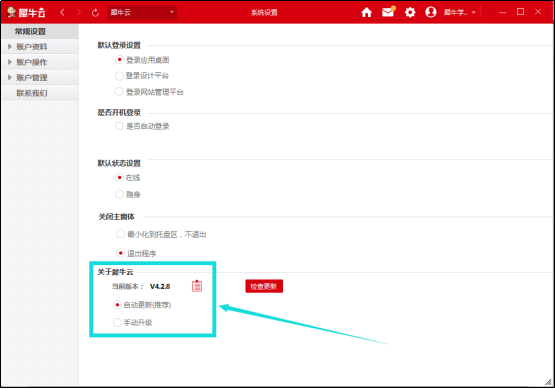Refresh the page with reload icon

coord(95,13)
